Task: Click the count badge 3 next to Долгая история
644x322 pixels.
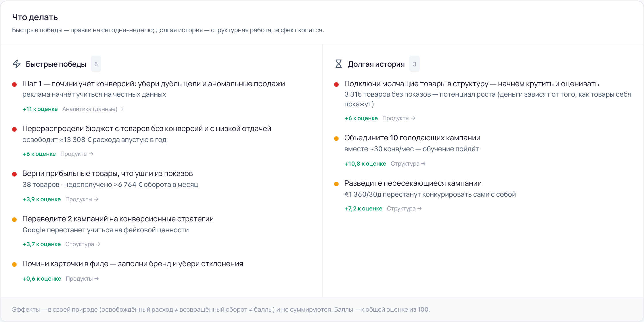Action: point(415,64)
